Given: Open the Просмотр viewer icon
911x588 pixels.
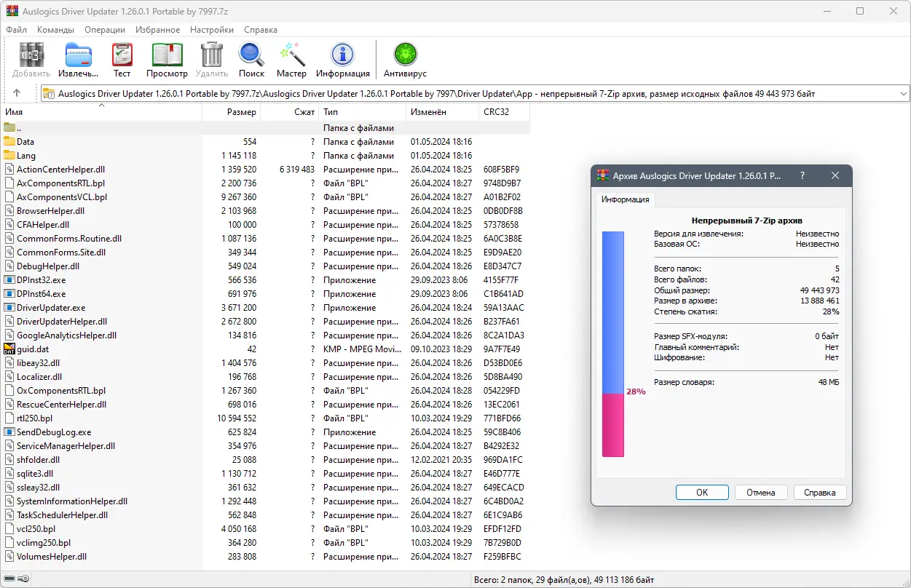Looking at the screenshot, I should pos(167,55).
